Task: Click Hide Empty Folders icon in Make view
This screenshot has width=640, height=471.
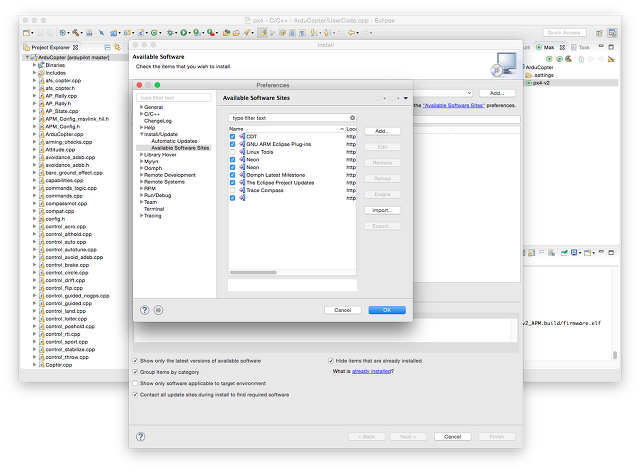Action: [611, 59]
